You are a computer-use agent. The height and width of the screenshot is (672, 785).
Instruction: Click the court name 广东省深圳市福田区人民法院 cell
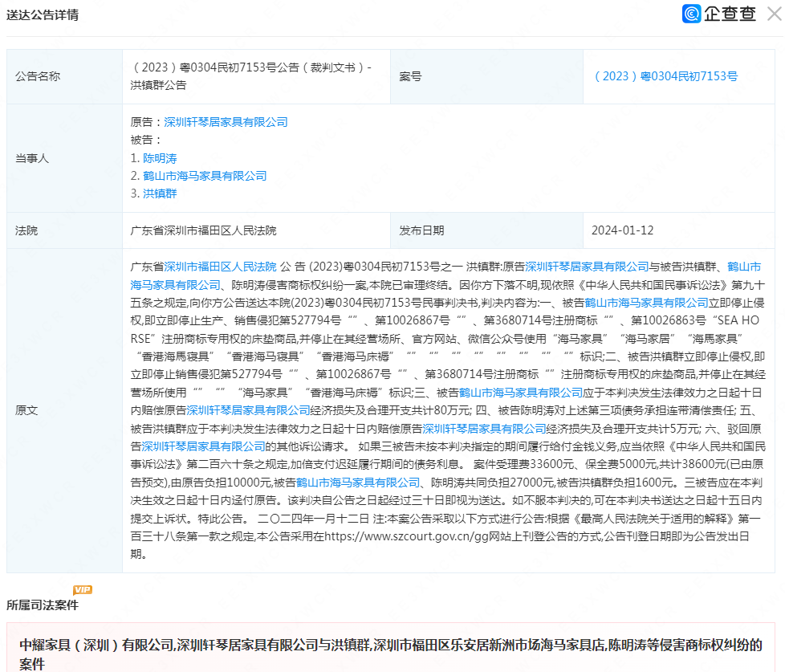[x=203, y=230]
